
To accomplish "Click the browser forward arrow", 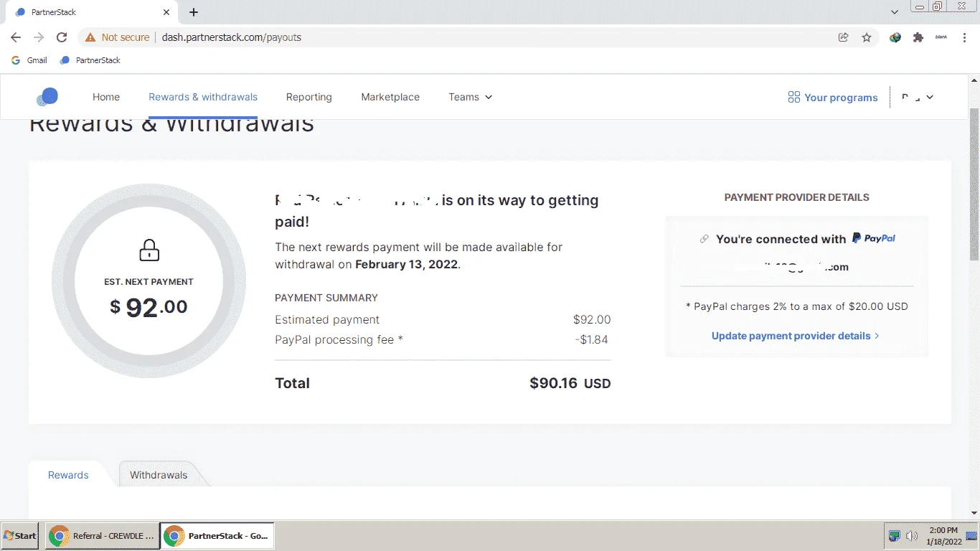I will [39, 37].
